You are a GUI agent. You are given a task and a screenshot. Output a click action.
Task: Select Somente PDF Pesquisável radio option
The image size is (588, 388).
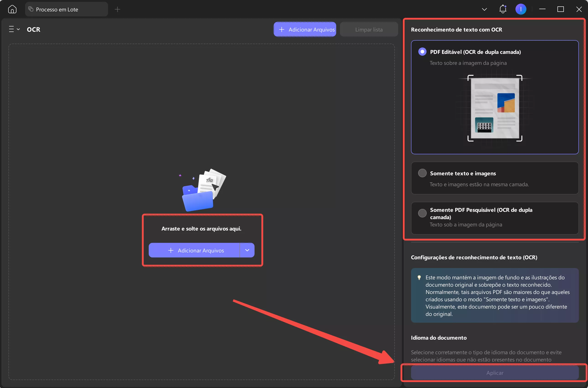pyautogui.click(x=422, y=213)
